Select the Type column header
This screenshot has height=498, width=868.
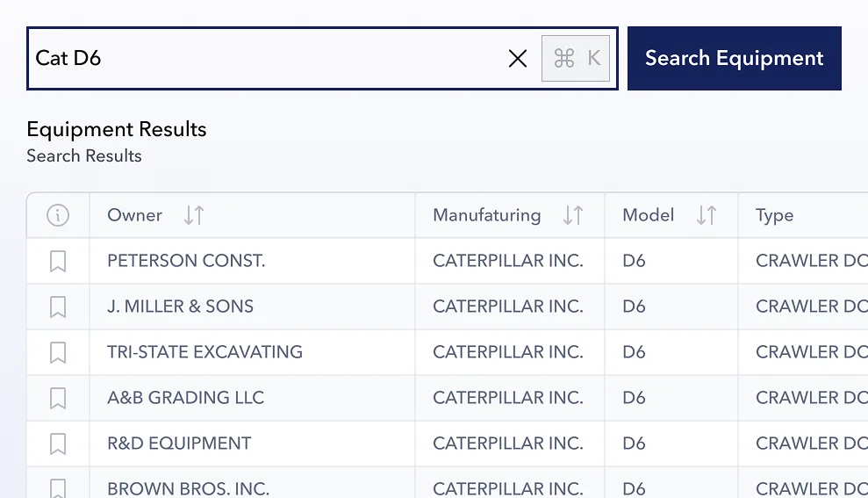[774, 215]
